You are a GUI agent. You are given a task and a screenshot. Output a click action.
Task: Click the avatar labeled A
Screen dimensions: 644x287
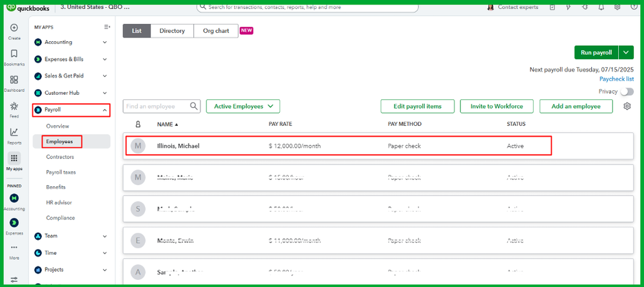[138, 272]
